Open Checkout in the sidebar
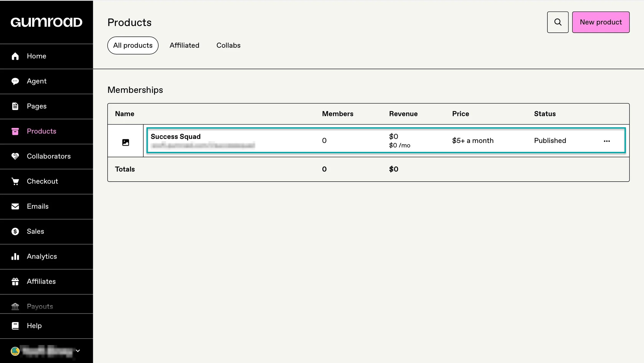Viewport: 644px width, 363px height. 46,181
